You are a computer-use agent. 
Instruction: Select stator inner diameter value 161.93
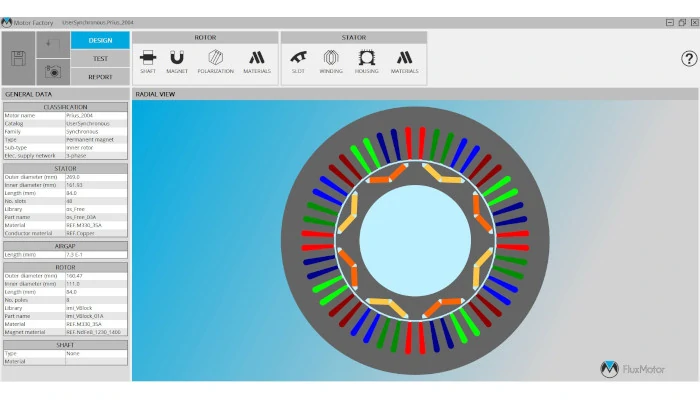[x=96, y=185]
